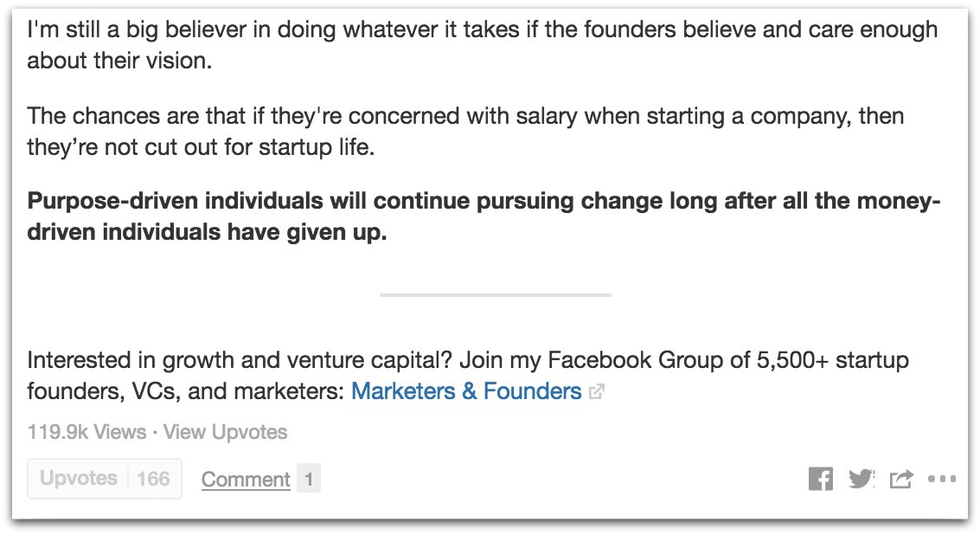Image resolution: width=980 pixels, height=535 pixels.
Task: Open the Marketers & Founders link
Action: click(x=466, y=391)
